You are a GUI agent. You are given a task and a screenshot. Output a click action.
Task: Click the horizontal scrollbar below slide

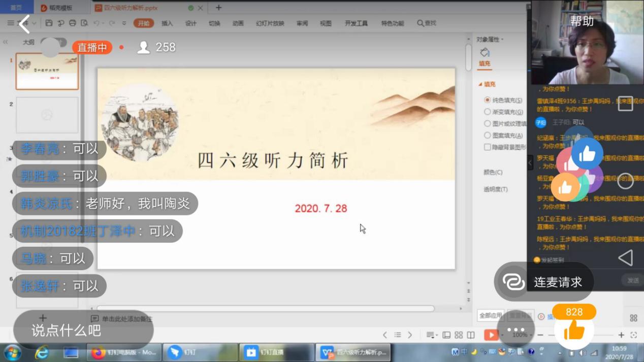coord(265,308)
